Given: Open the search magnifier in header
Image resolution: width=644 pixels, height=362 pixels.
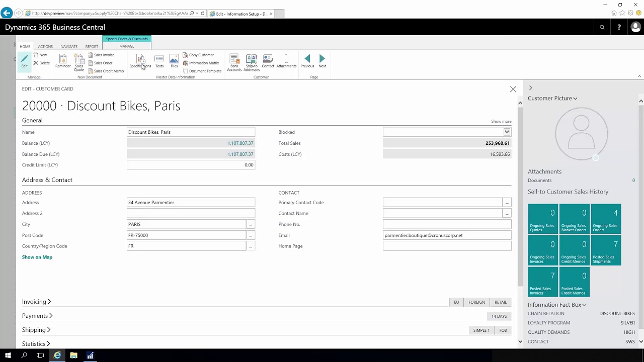Looking at the screenshot, I should click(x=602, y=27).
